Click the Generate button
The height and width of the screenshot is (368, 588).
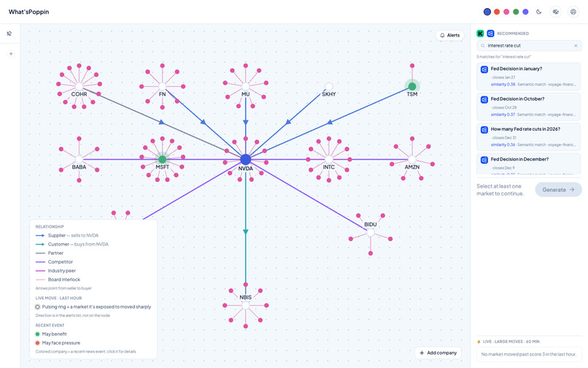[558, 190]
